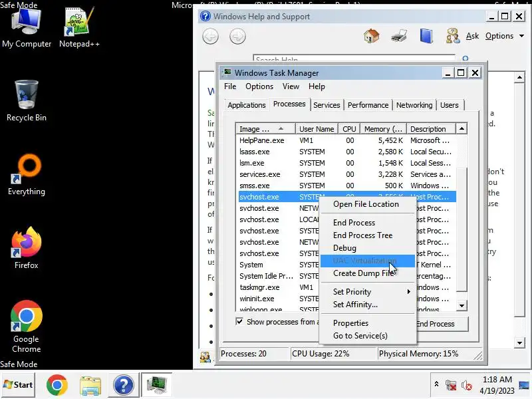Sort by User Name column
532x399 pixels.
[317, 129]
